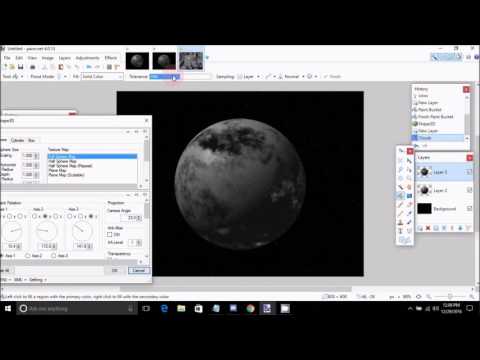
Task: Open the Settings dropdown in Shape3D dialog
Action: [x=37, y=280]
